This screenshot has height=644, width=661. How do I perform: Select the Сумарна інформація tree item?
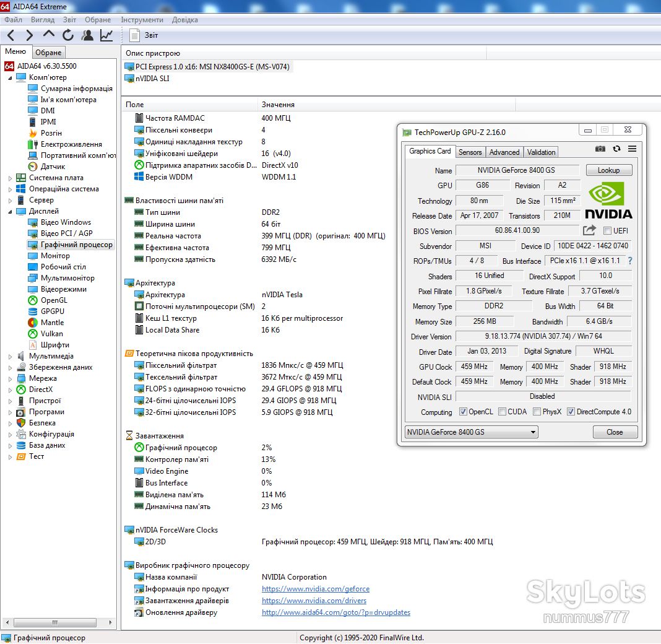pyautogui.click(x=71, y=89)
